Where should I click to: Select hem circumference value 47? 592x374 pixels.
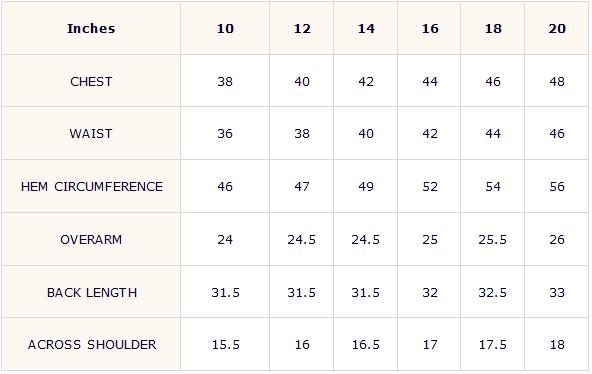click(302, 186)
